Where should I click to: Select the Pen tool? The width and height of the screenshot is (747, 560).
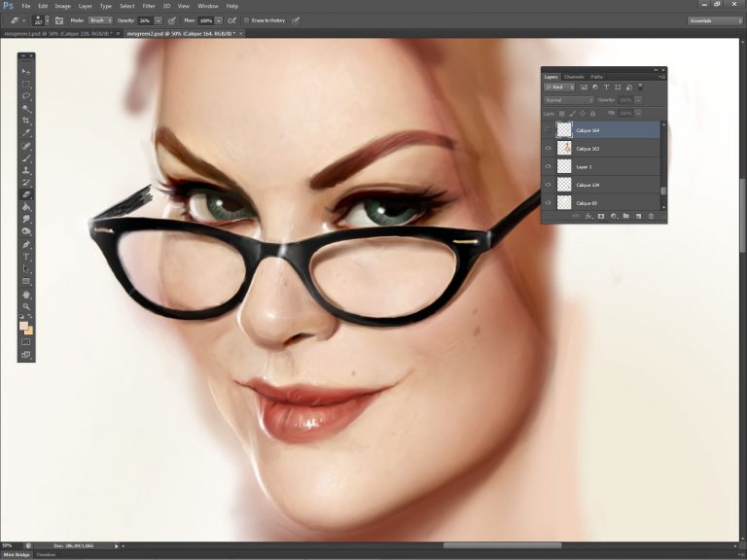26,245
